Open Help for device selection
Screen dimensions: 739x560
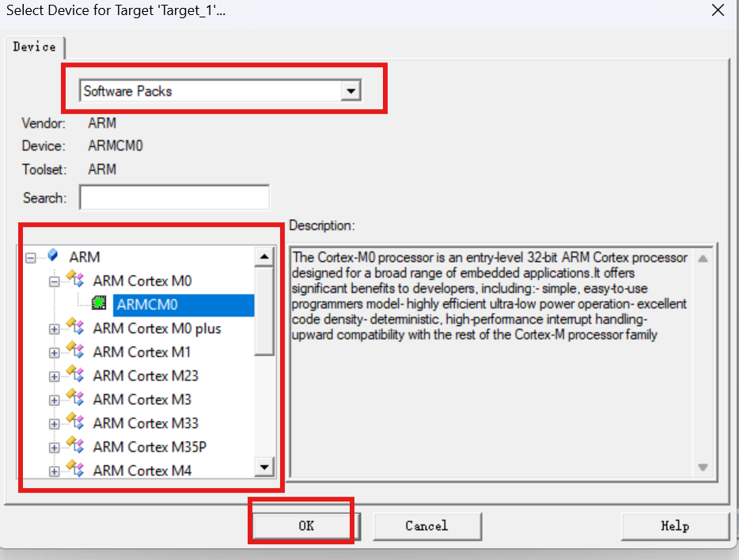(675, 526)
